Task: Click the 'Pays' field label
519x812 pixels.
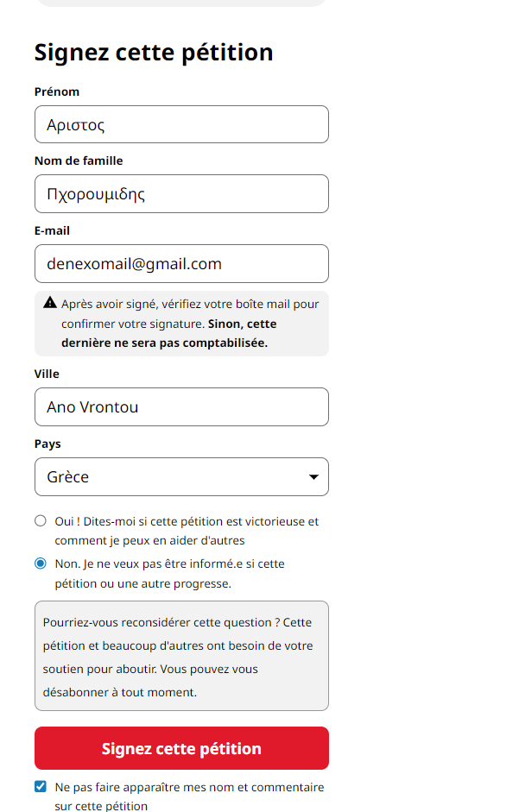Action: click(x=47, y=444)
